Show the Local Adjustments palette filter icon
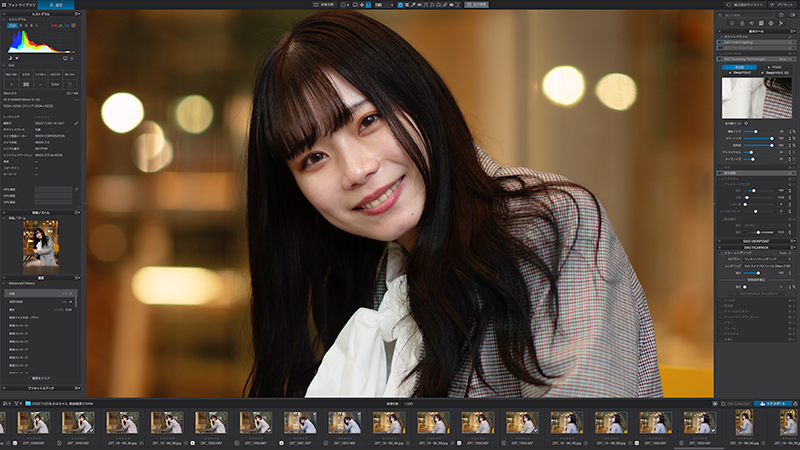800x450 pixels. 771,23
